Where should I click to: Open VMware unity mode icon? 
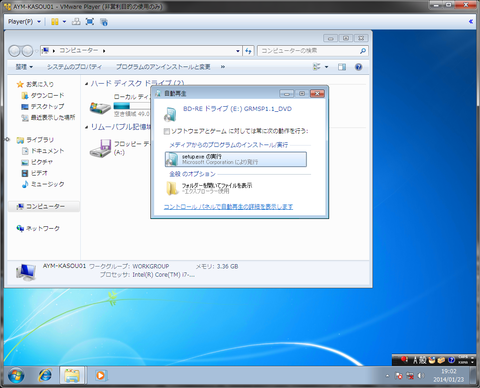point(104,22)
